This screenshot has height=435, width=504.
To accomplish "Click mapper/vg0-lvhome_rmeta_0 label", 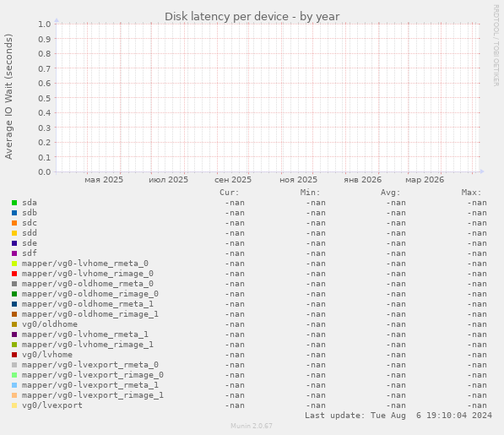I will pos(85,264).
